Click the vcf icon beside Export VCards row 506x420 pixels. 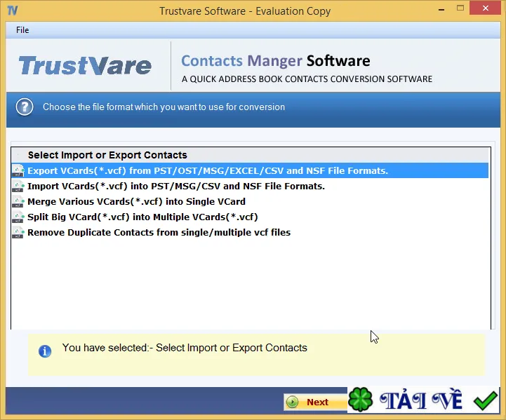[18, 170]
